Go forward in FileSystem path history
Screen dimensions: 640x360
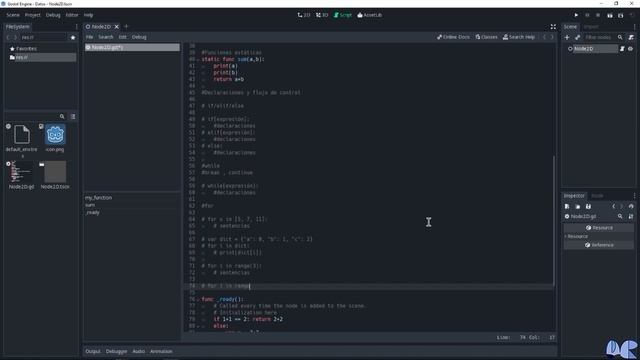pyautogui.click(x=16, y=37)
